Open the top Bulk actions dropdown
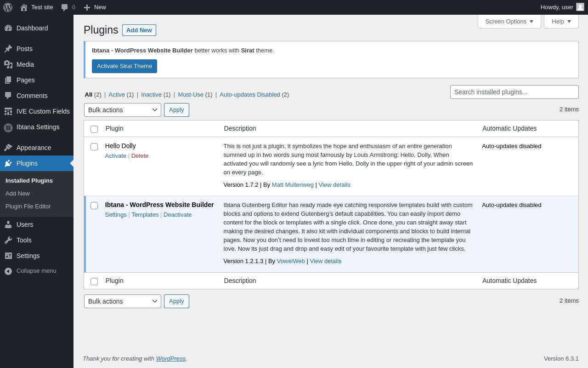 123,110
